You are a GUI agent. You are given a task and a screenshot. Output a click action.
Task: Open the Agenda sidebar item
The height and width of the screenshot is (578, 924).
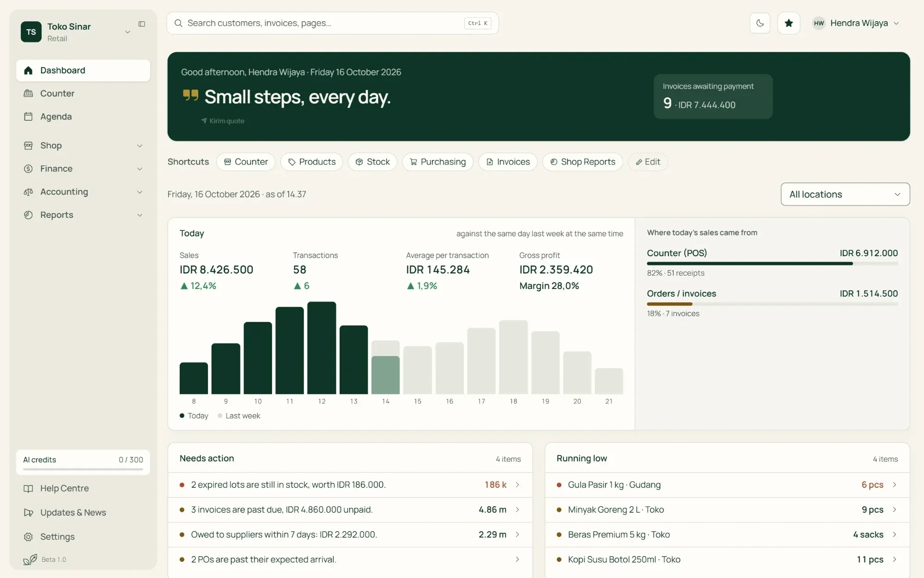click(x=83, y=117)
